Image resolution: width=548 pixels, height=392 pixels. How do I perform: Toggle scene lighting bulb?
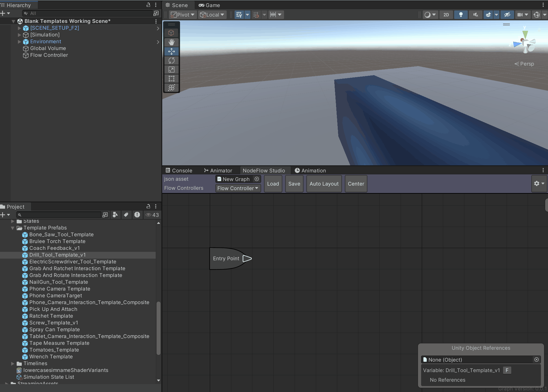[x=461, y=15]
